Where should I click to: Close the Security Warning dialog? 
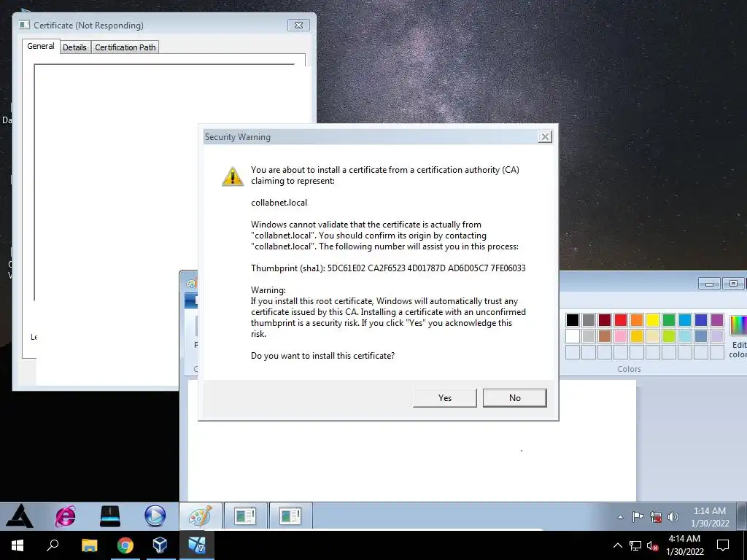545,137
